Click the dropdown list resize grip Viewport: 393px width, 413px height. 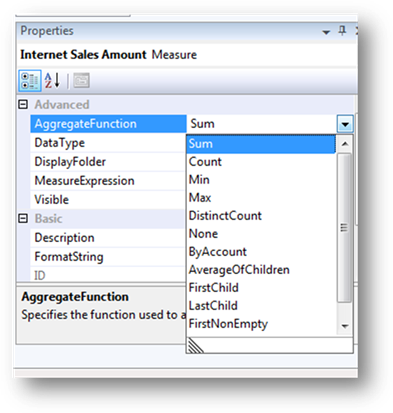click(x=196, y=345)
